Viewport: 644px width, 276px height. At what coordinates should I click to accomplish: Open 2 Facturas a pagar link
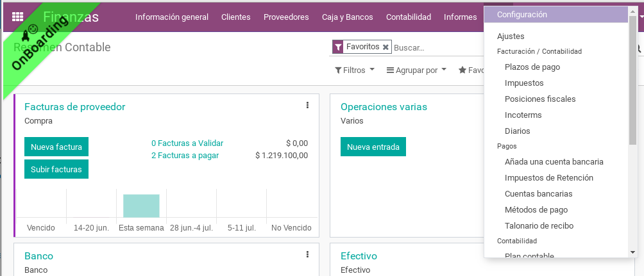185,156
